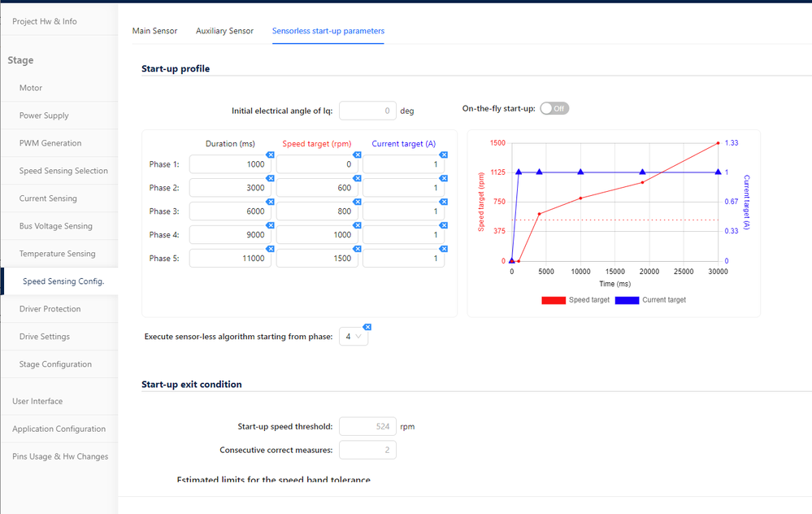
Task: Toggle Current target series in chart legend
Action: pyautogui.click(x=650, y=300)
